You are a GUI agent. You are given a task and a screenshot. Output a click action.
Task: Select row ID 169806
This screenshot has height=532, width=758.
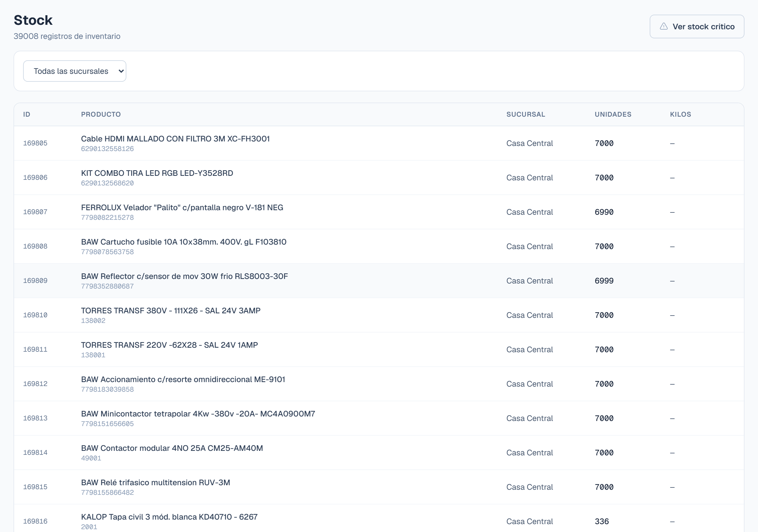click(35, 178)
